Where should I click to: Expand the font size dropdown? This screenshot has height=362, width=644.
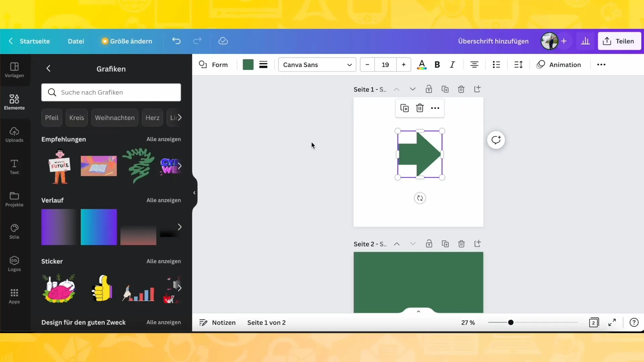pos(385,65)
